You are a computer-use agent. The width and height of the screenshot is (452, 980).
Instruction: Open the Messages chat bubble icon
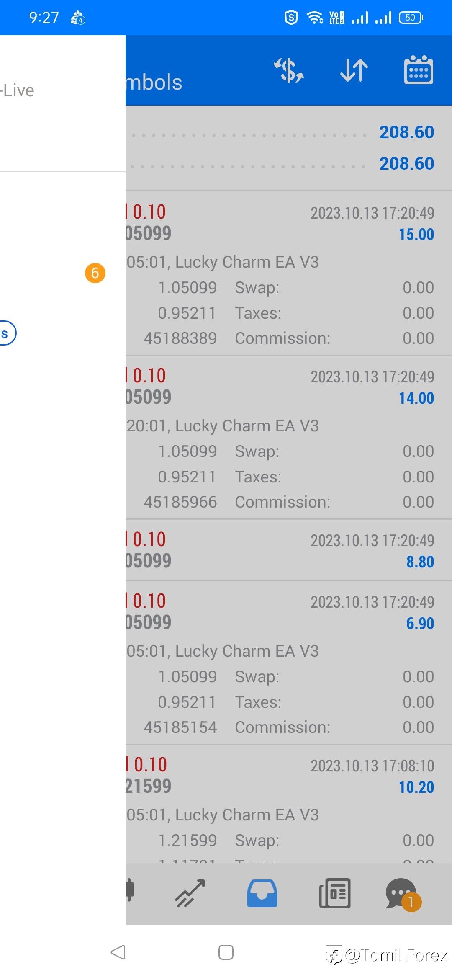click(401, 893)
